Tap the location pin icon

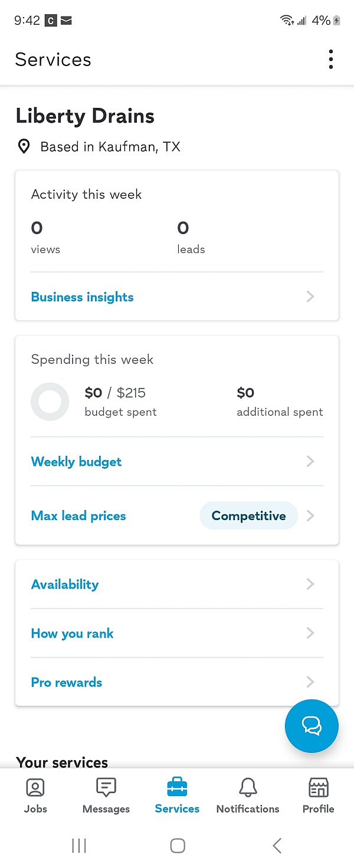point(24,147)
